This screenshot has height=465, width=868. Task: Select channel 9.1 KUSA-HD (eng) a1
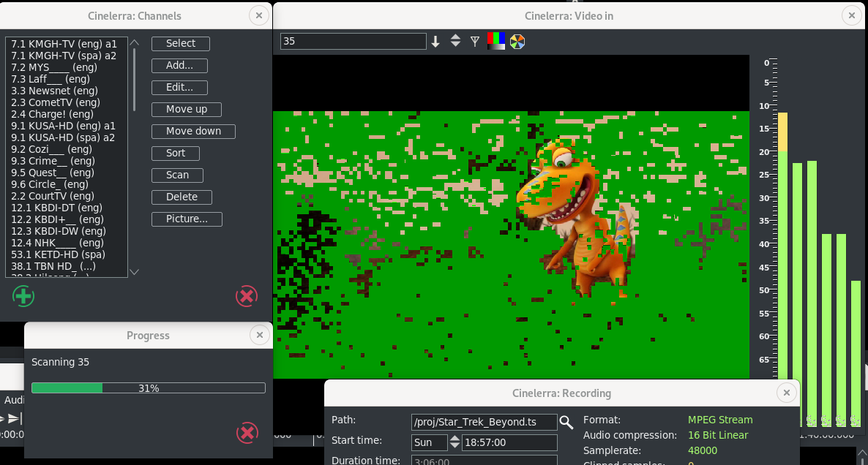point(63,126)
